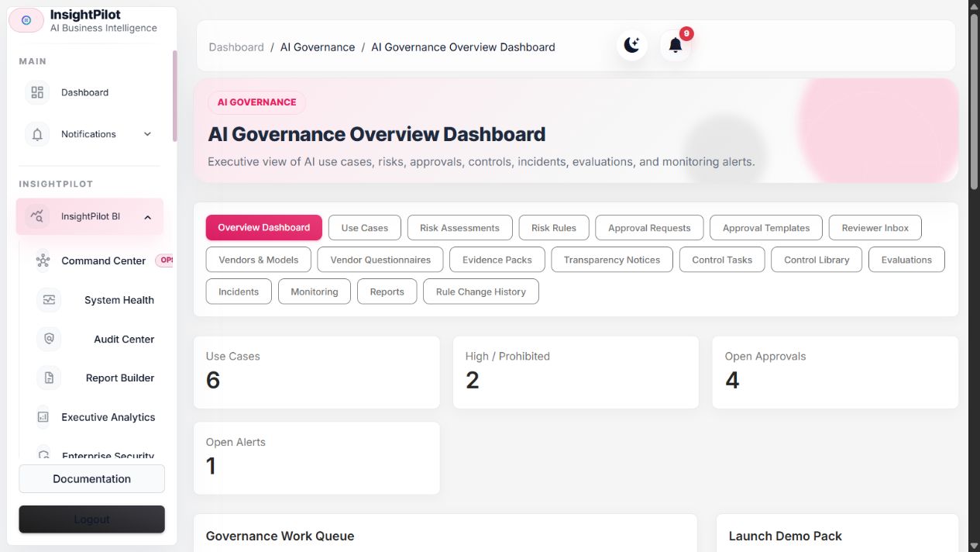Screen dimensions: 980x552
Task: Switch to Approval Templates tab
Action: coord(766,228)
